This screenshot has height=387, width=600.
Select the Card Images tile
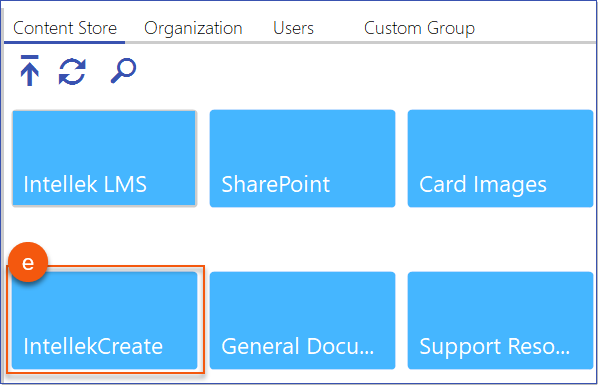pos(501,158)
